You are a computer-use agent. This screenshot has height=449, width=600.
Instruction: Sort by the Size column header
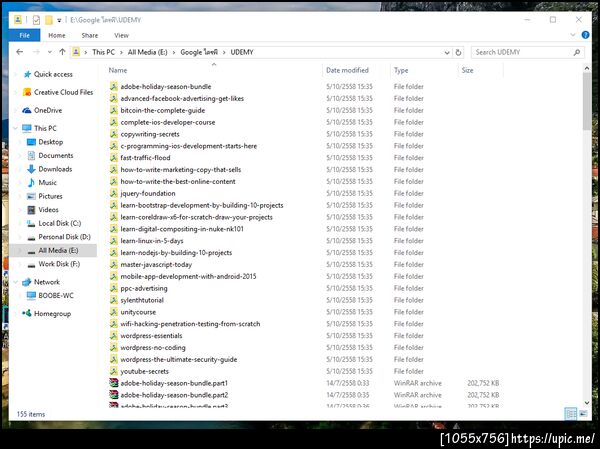coord(467,70)
